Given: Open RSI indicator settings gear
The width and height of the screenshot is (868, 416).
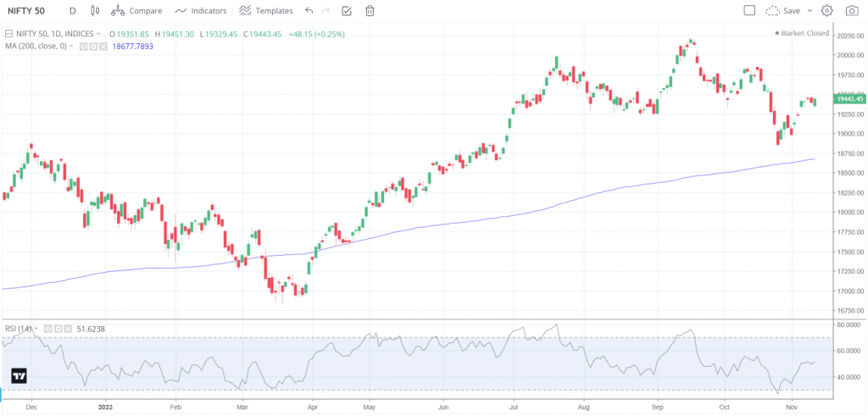Looking at the screenshot, I should pos(58,329).
